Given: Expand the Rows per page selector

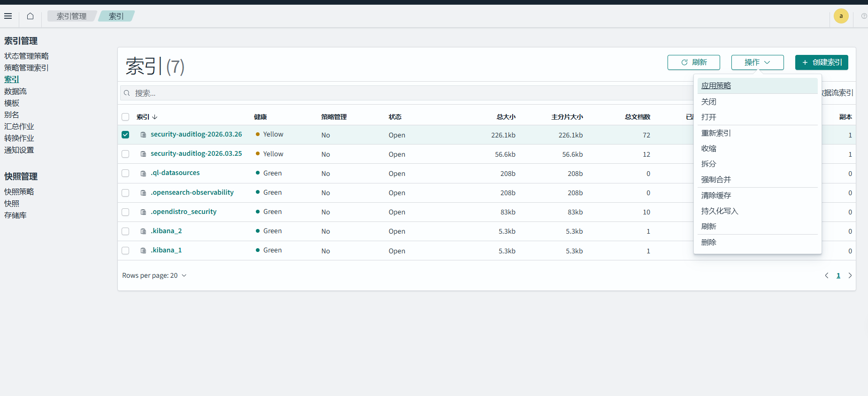Looking at the screenshot, I should coord(154,275).
